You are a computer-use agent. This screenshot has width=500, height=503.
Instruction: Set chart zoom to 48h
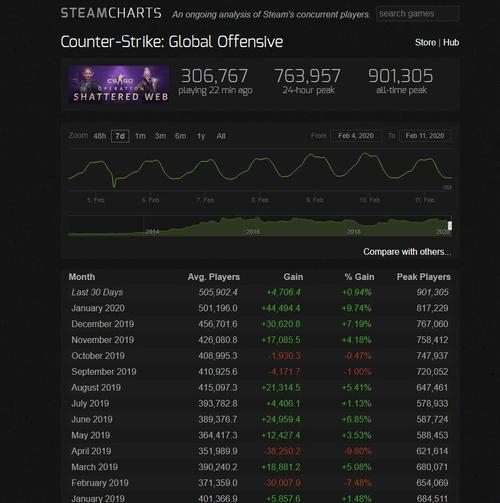tap(99, 136)
